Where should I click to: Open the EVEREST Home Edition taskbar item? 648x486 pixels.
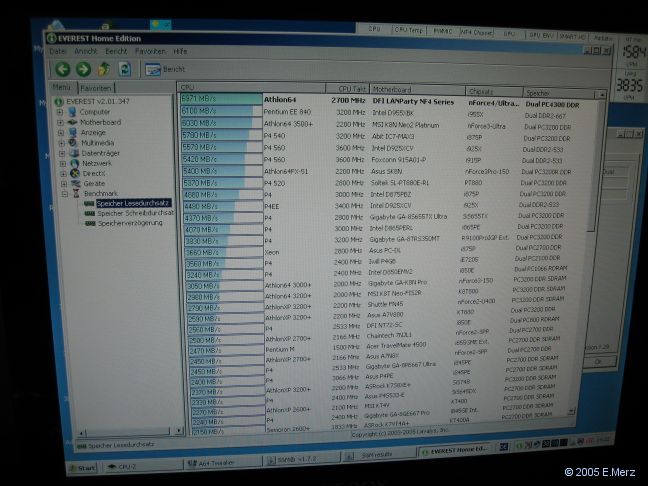456,452
